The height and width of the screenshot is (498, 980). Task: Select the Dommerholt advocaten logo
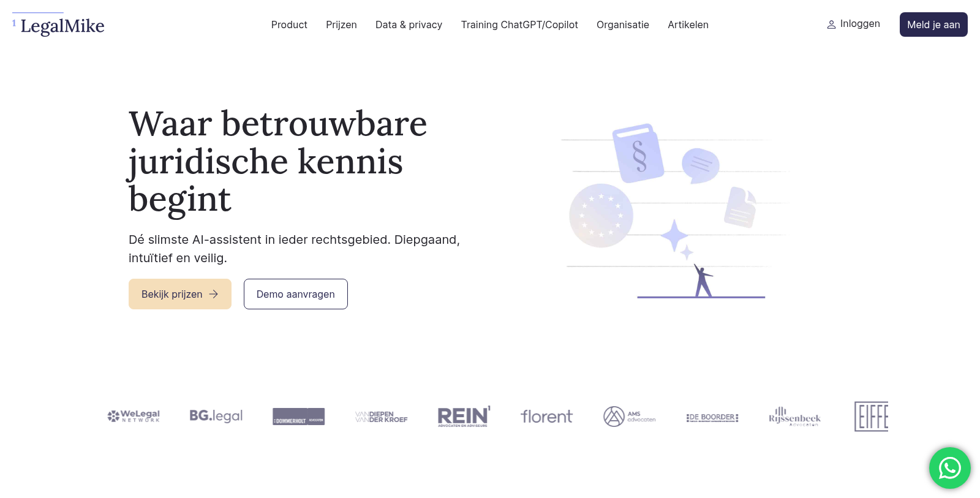[x=298, y=417]
